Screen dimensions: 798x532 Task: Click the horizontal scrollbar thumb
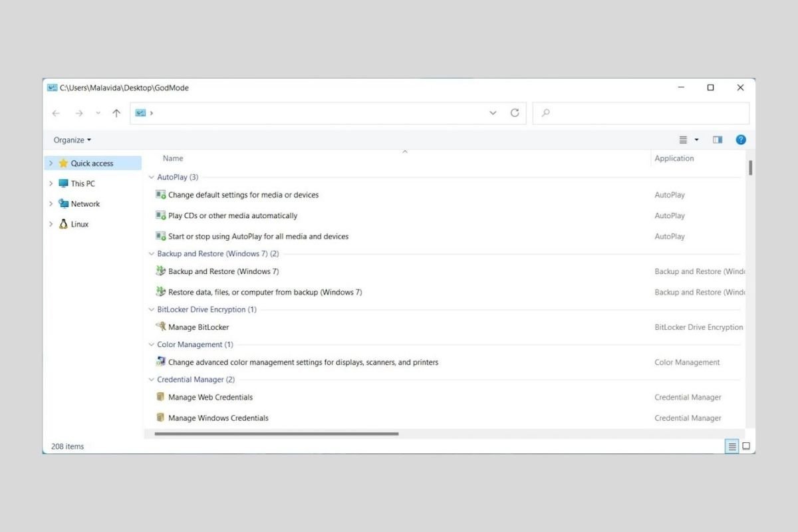277,434
